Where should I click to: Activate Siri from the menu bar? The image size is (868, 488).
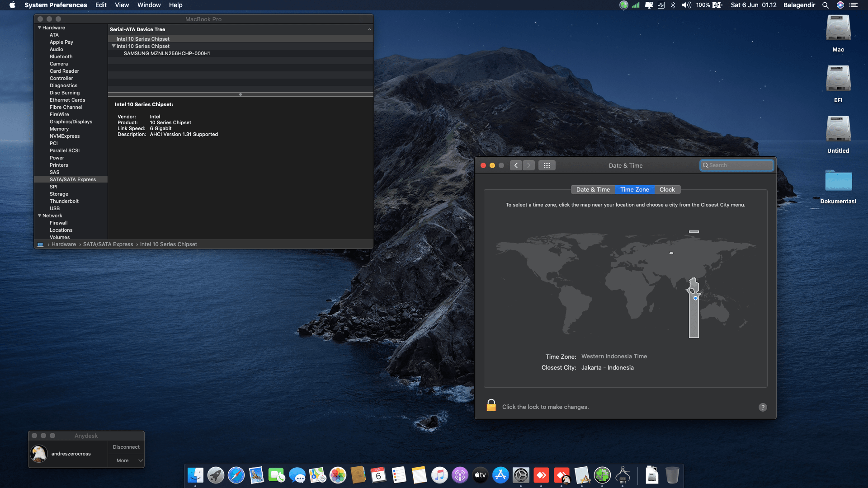840,5
